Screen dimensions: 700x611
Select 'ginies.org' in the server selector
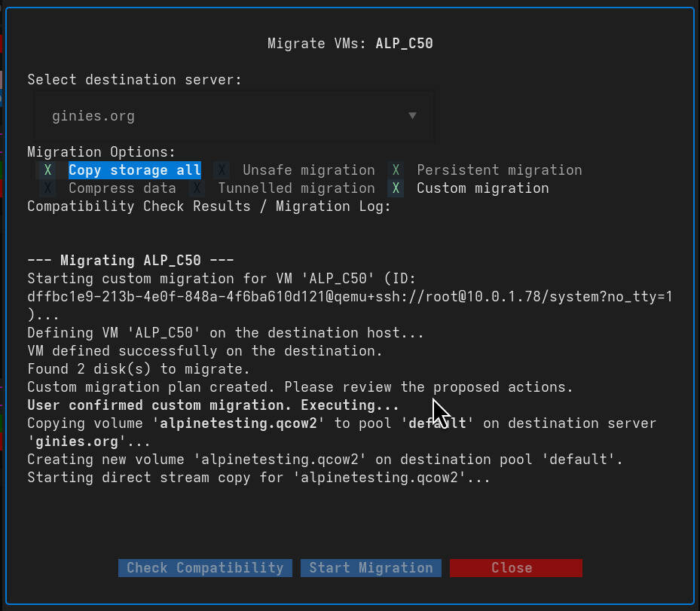tap(93, 115)
